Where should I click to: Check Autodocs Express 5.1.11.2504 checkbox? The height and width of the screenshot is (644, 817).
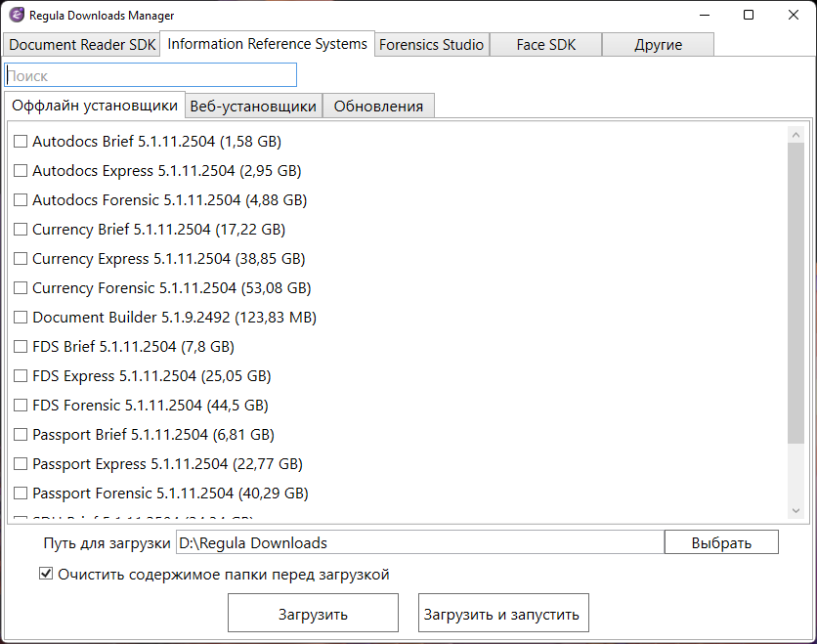(x=21, y=170)
